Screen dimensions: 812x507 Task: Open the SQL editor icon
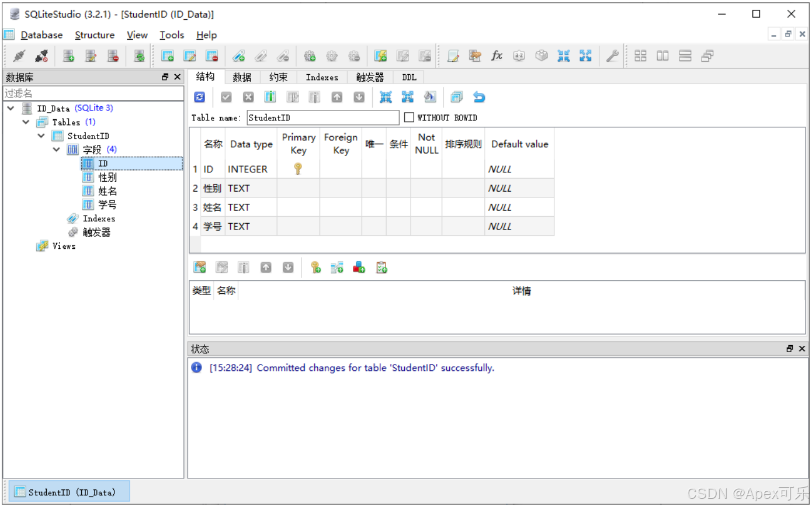point(453,56)
